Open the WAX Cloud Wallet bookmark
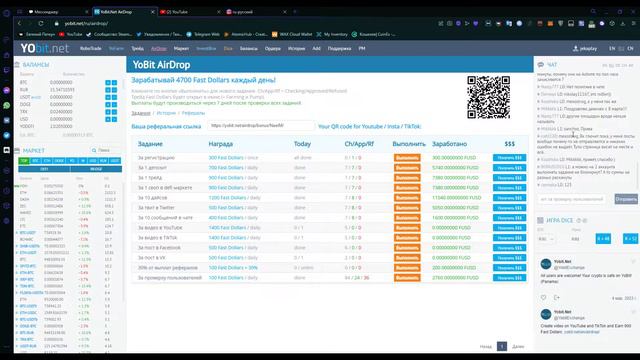This screenshot has width=640, height=360. tap(292, 34)
